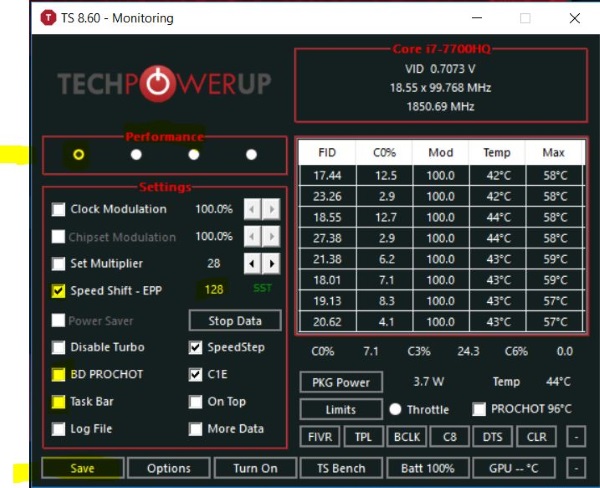Increase Set Multiplier with right arrow
Image resolution: width=600 pixels, height=488 pixels.
[271, 263]
